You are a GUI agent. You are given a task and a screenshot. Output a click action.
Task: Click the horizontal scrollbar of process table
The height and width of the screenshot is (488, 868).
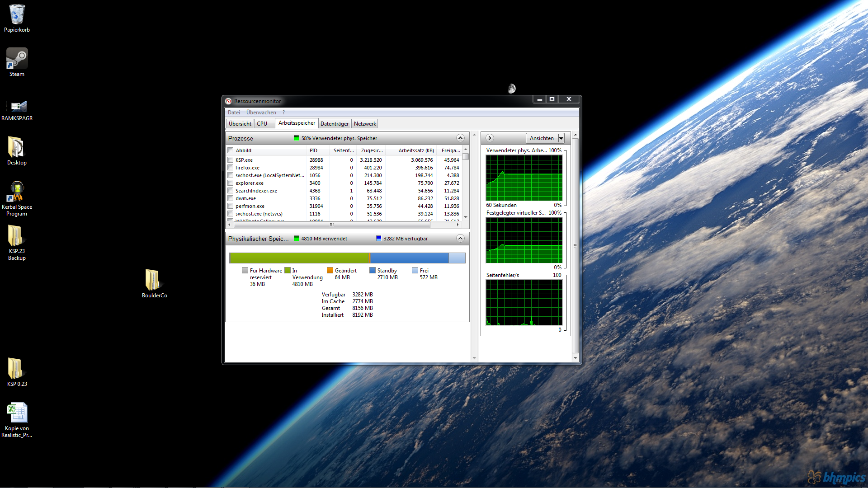[331, 225]
